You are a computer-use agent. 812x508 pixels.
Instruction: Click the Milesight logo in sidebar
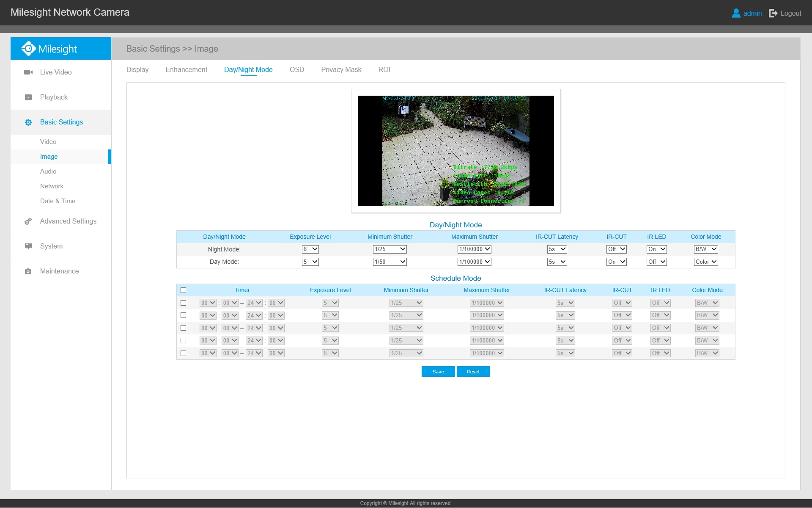click(x=49, y=49)
